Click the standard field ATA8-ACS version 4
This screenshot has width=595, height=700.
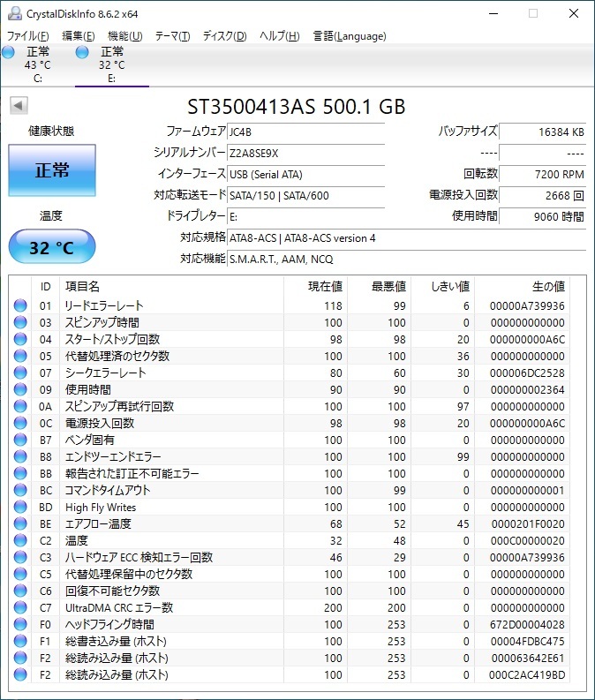[x=406, y=238]
